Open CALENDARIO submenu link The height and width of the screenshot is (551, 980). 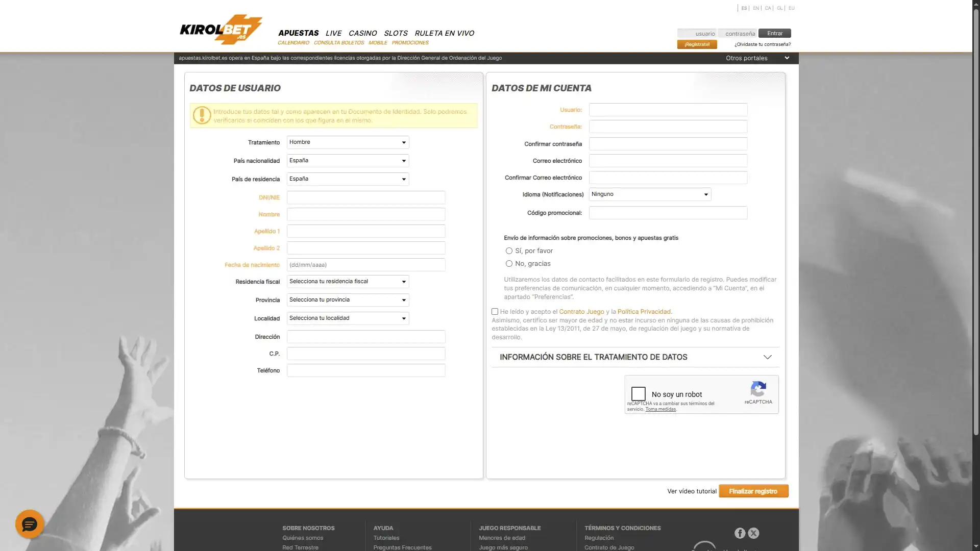click(x=293, y=43)
